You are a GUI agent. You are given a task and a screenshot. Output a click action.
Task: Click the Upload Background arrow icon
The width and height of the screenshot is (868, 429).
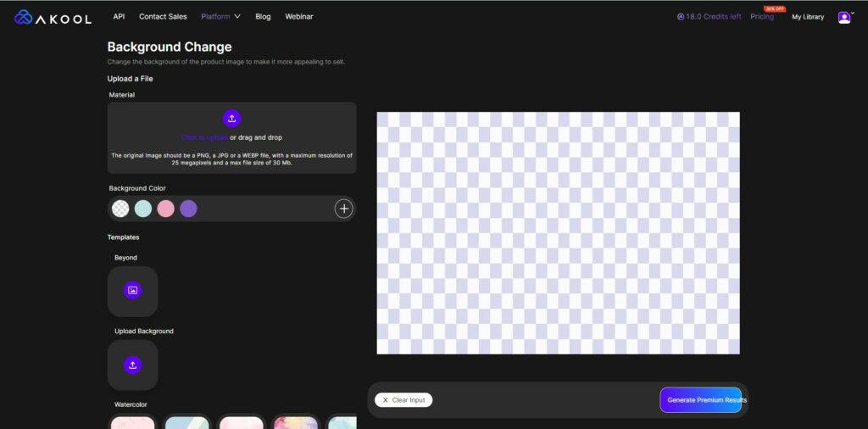[x=132, y=365]
